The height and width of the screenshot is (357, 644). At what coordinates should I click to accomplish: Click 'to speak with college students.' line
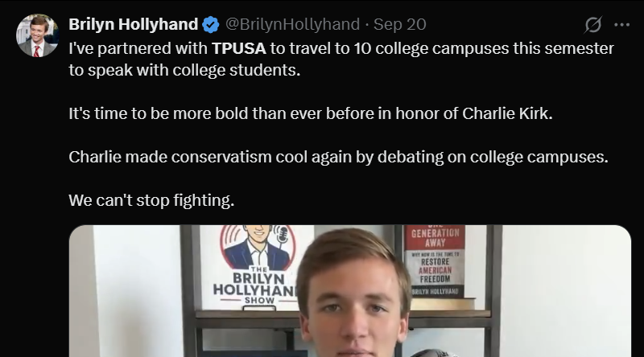point(184,70)
